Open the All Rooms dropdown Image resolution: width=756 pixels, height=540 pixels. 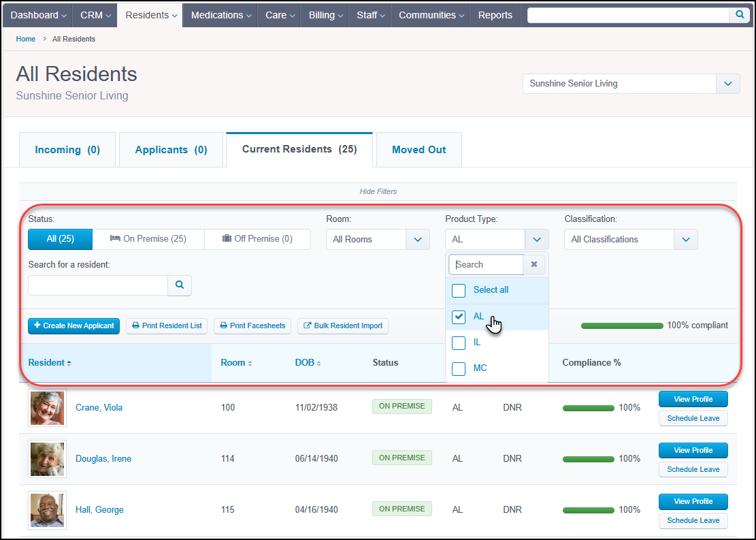click(x=418, y=239)
